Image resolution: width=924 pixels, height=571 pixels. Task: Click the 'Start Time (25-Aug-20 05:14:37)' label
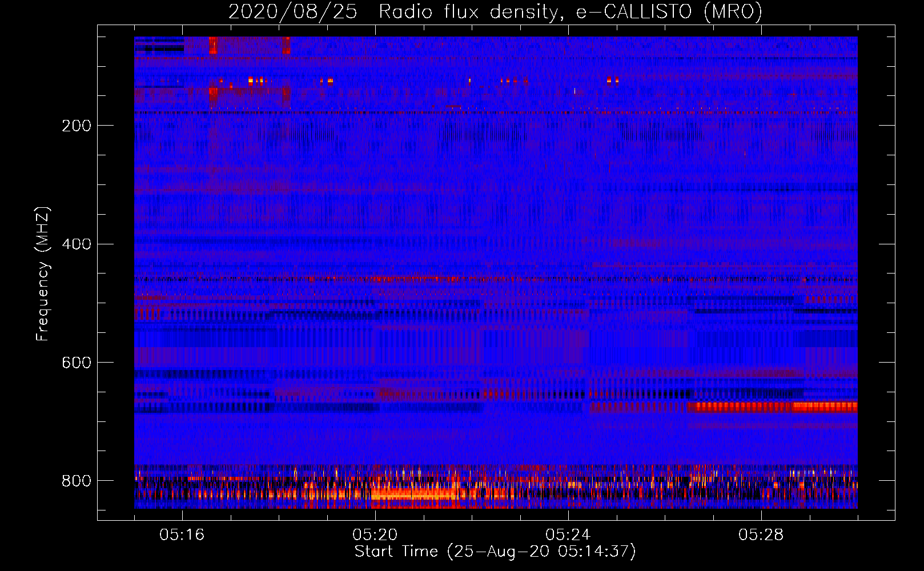495,552
